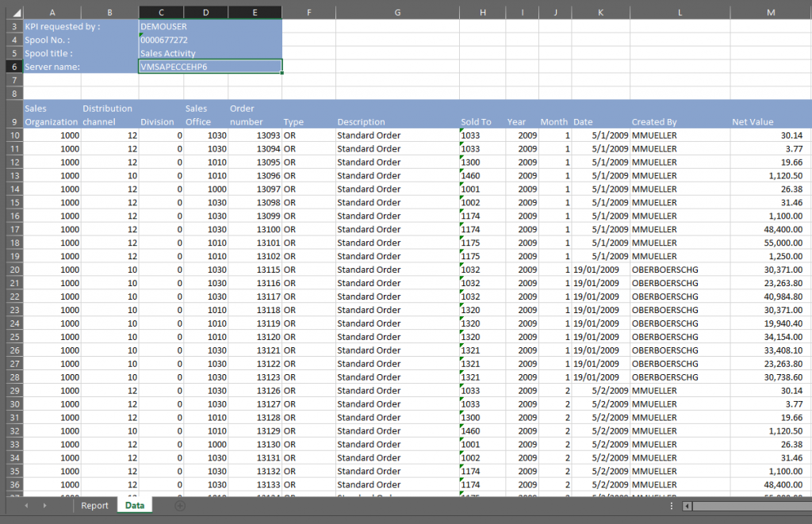Click the Sales Office header cell
Screen dimensions: 812x524
pyautogui.click(x=205, y=115)
